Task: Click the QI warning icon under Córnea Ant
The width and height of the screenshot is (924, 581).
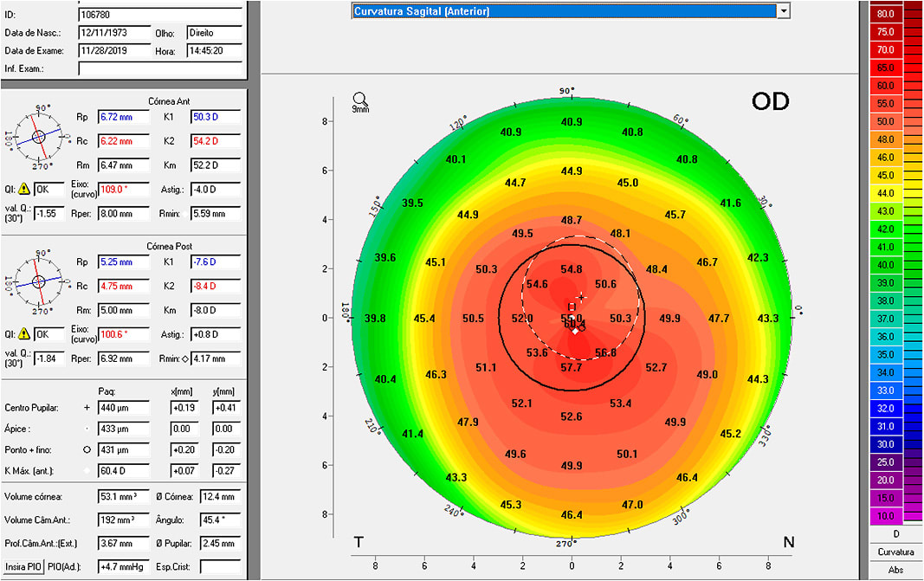Action: 23,189
